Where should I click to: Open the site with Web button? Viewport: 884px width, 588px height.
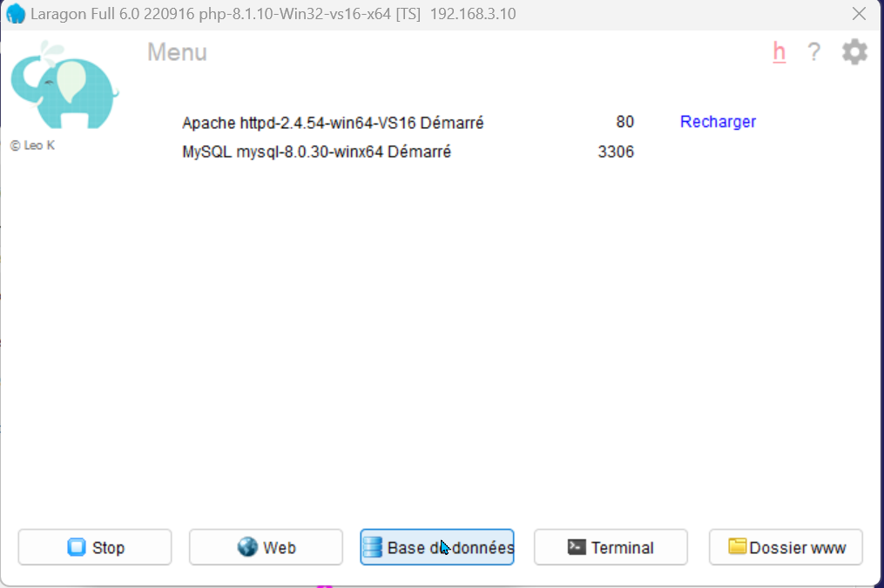tap(266, 547)
